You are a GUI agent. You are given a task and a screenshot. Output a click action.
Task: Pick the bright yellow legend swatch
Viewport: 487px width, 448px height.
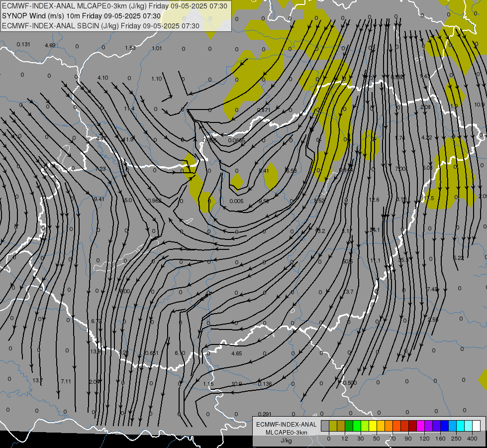(373, 426)
